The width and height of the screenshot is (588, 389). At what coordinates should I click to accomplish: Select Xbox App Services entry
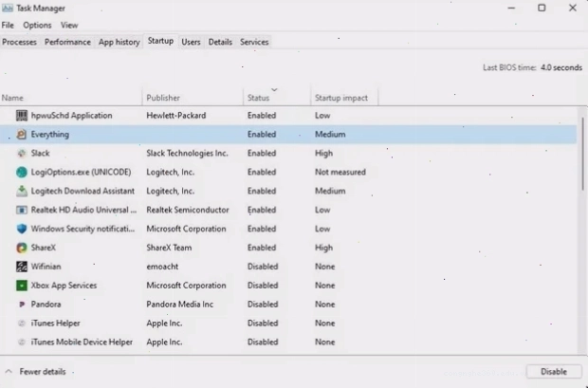pos(64,286)
